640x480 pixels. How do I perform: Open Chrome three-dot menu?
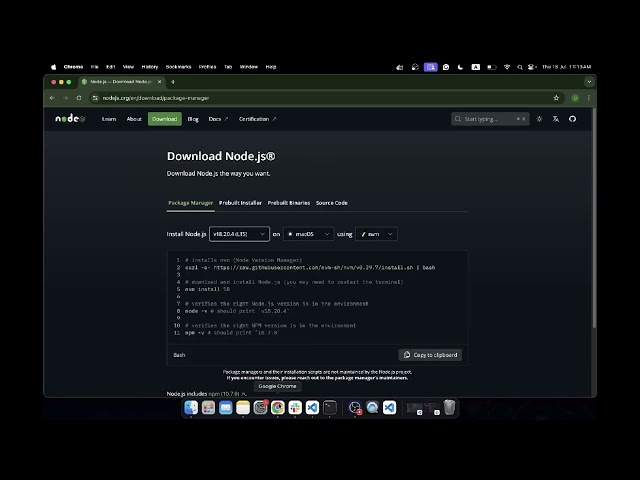tap(588, 98)
